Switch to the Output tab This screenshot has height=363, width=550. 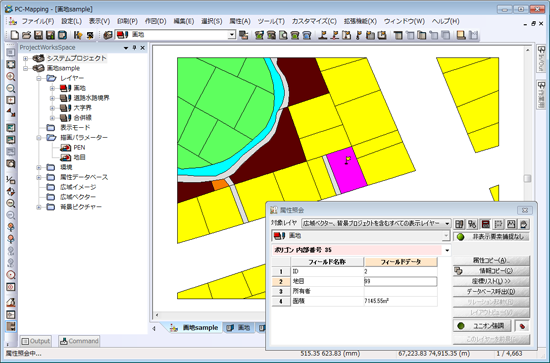(x=35, y=341)
